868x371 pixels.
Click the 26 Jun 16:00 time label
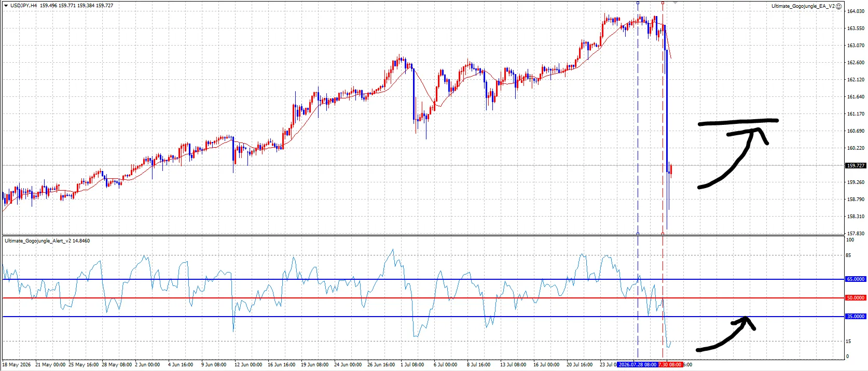[381, 365]
